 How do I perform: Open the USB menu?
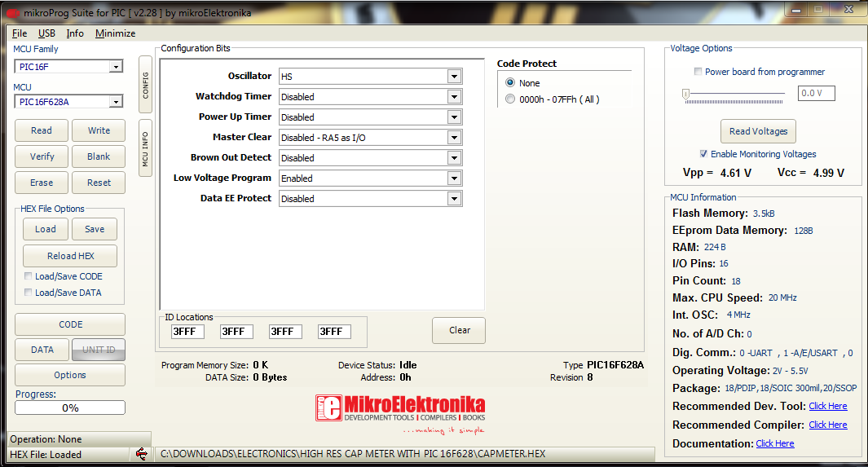pyautogui.click(x=46, y=33)
